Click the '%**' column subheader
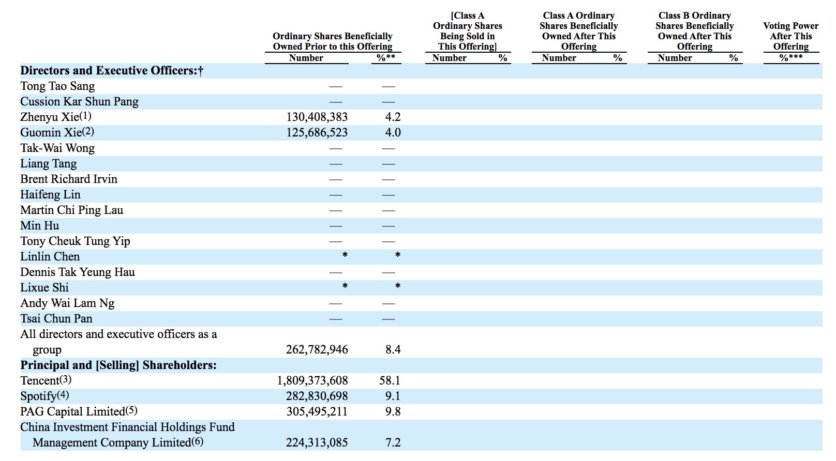The height and width of the screenshot is (461, 836). point(386,58)
